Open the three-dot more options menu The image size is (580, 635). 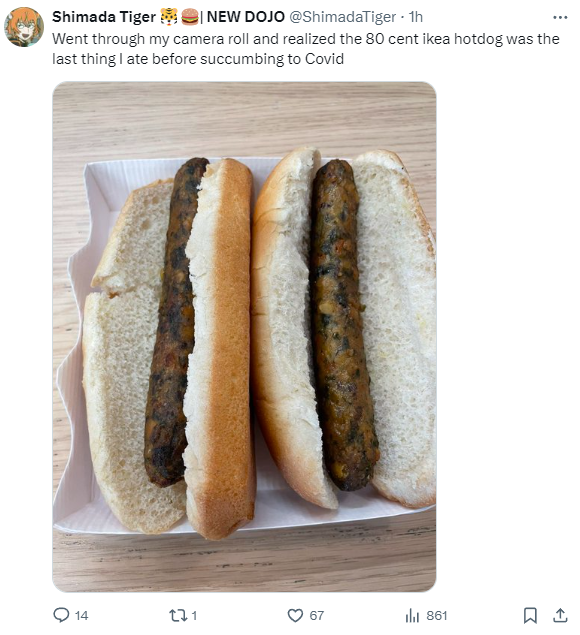pos(560,17)
